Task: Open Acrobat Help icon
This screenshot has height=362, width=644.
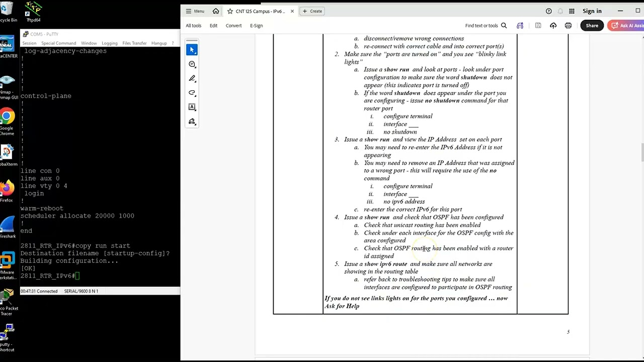Action: (x=549, y=11)
